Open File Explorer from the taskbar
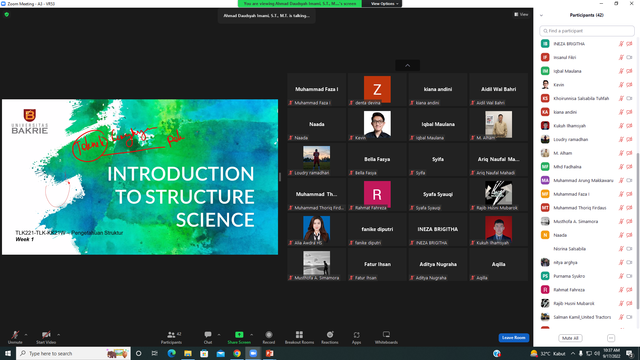640x360 pixels. point(188,353)
